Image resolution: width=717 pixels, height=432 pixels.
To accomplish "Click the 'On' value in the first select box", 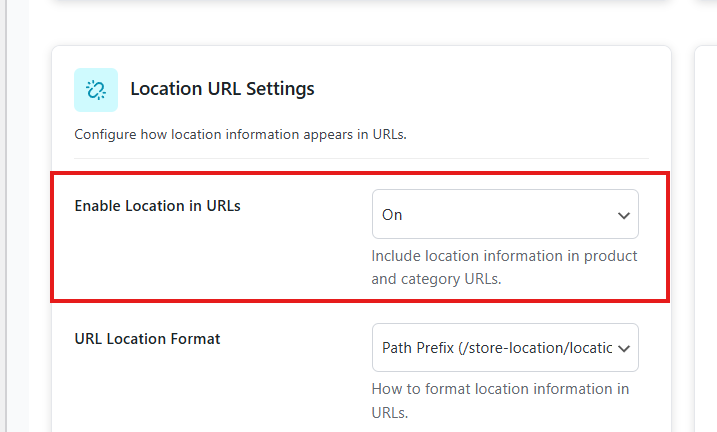I will 392,215.
